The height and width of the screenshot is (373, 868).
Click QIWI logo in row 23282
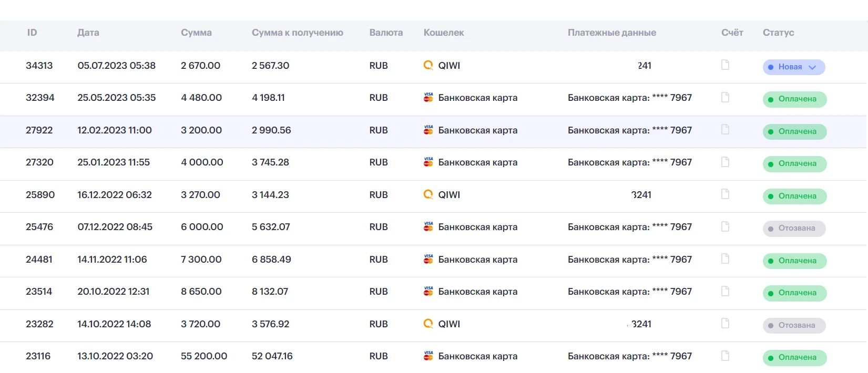click(x=428, y=324)
